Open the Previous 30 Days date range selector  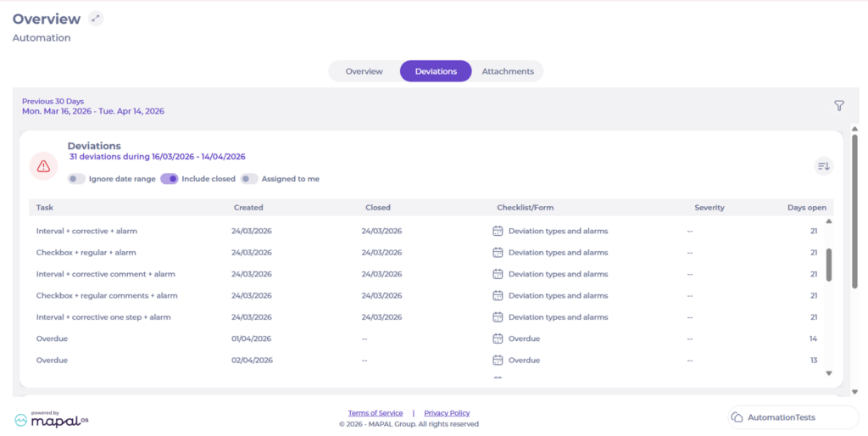(93, 106)
